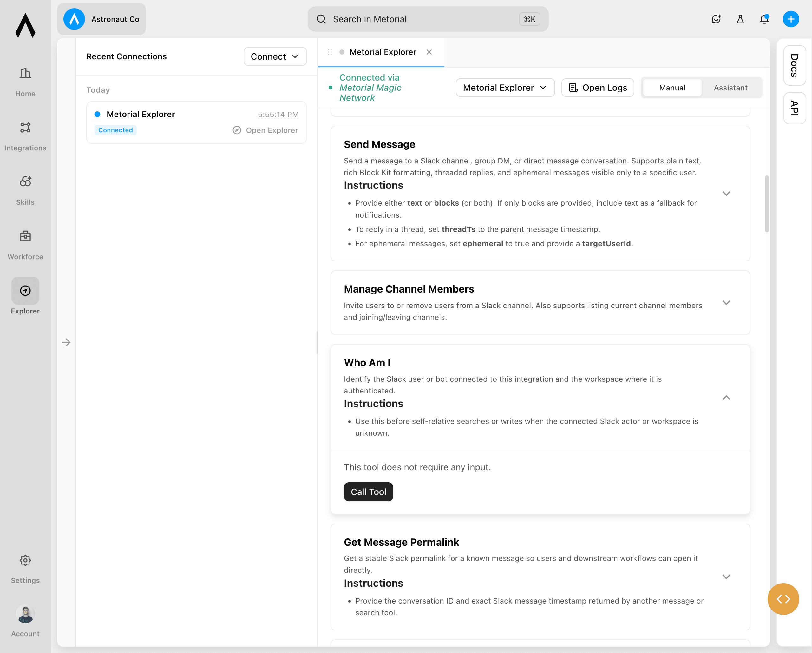This screenshot has width=812, height=653.
Task: Switch to Manual mode
Action: 672,88
